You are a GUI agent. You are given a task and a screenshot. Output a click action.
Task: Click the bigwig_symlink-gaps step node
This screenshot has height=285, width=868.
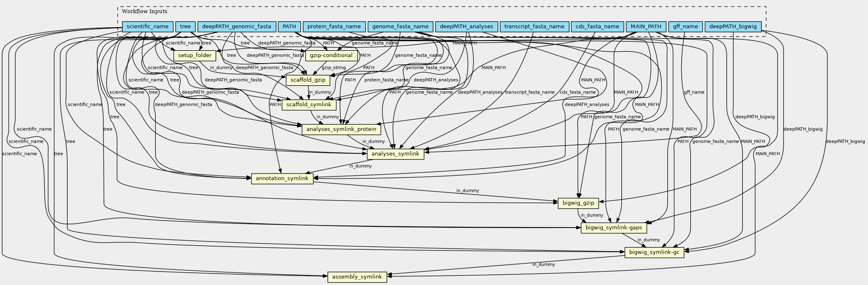614,228
